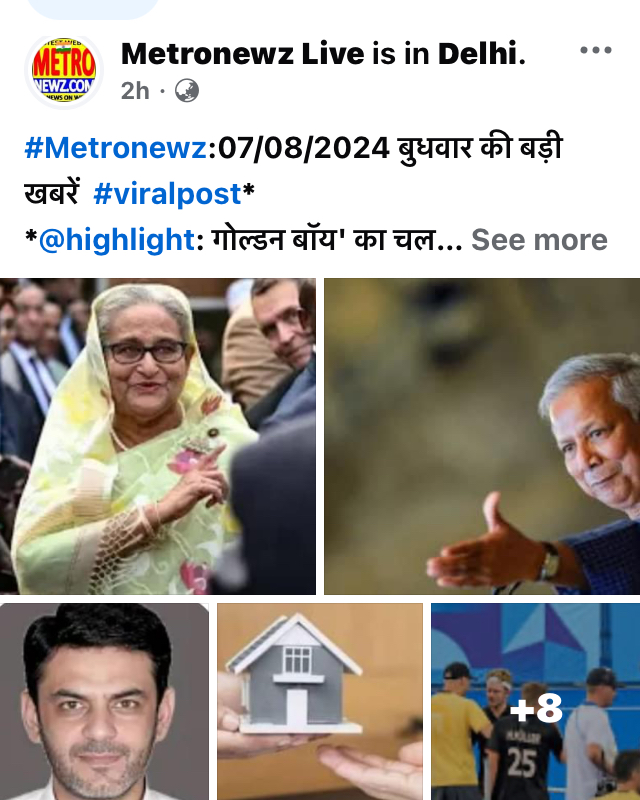
Task: Open the miniature house model photo
Action: [320, 702]
